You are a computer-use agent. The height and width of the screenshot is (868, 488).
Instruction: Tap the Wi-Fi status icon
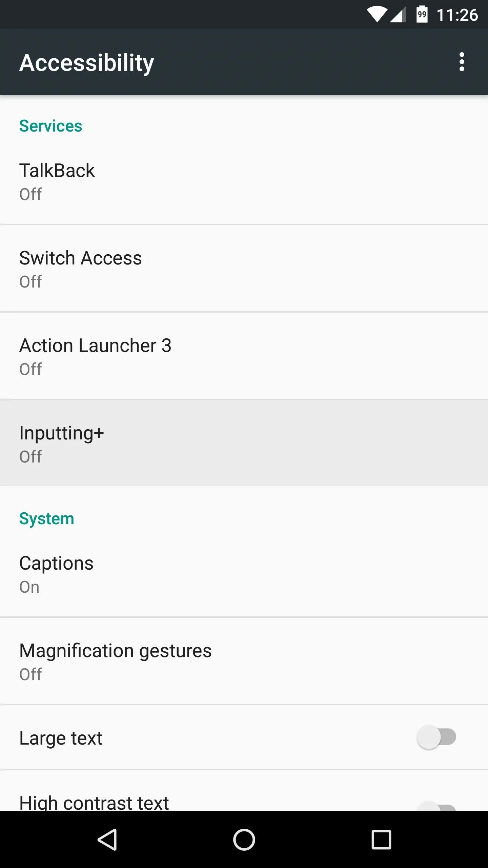377,15
